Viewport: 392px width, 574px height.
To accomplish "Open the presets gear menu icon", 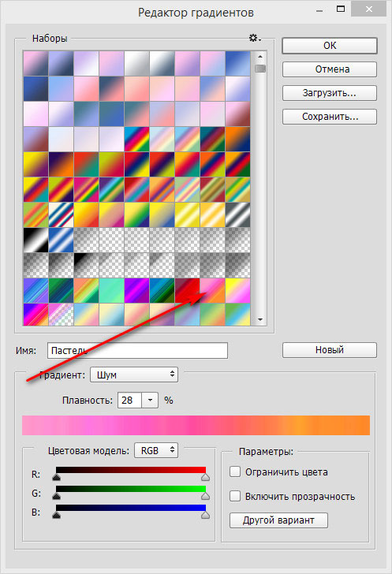I will 254,38.
